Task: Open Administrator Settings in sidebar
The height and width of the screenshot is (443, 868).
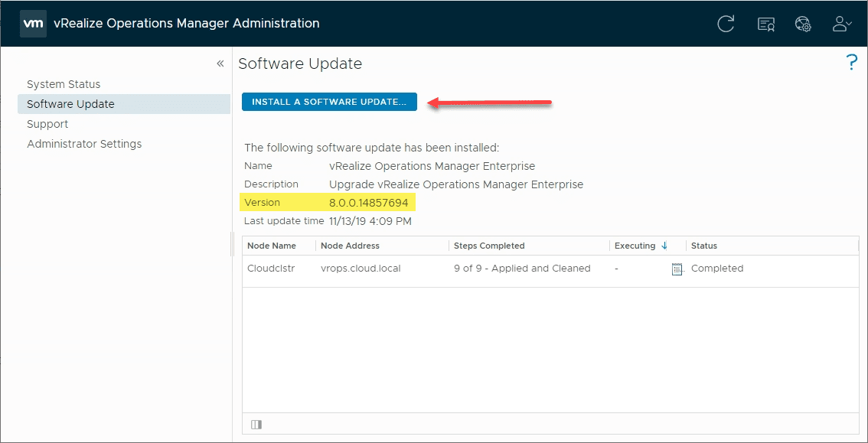Action: 84,144
